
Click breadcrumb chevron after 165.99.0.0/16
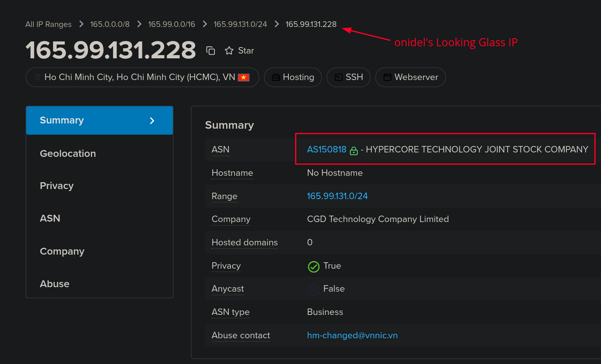point(205,24)
